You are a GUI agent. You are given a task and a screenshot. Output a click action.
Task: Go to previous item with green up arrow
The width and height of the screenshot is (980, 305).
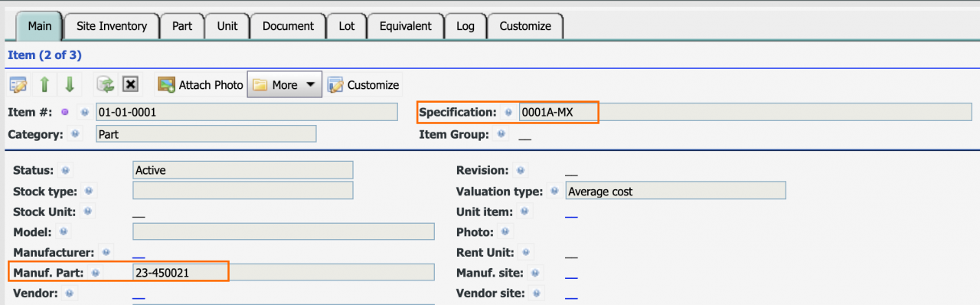[45, 84]
